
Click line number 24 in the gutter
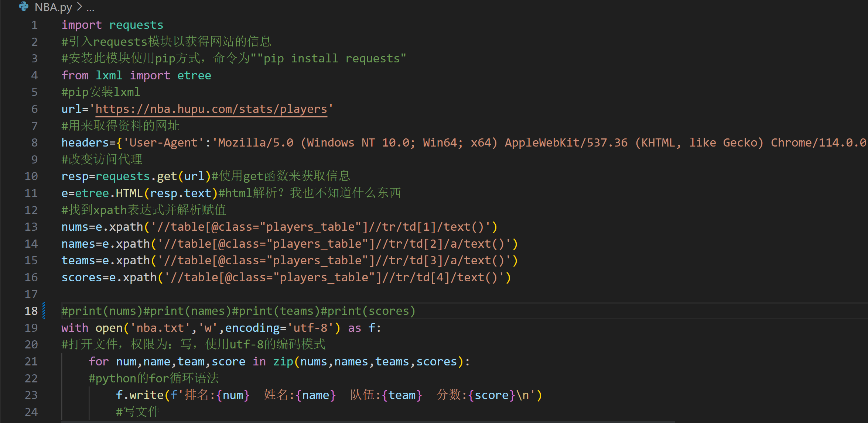[31, 412]
